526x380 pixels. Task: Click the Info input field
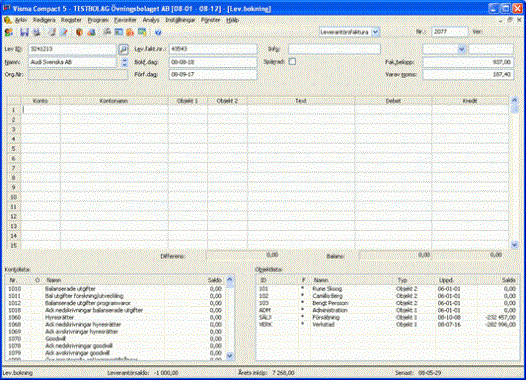334,49
